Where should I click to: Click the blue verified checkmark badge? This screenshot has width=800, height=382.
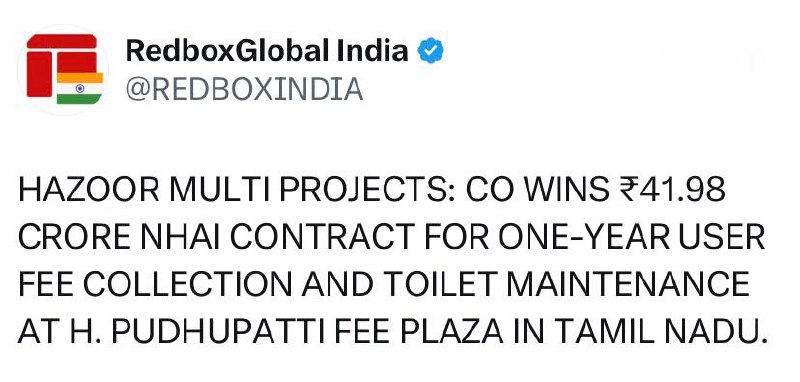click(x=431, y=51)
